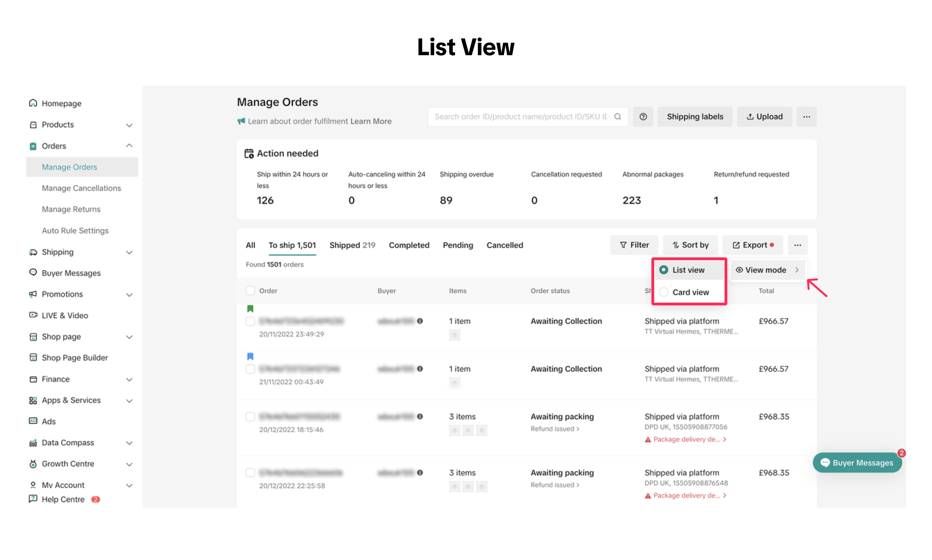This screenshot has width=932, height=560.
Task: Click the help question-mark icon near search
Action: coord(643,117)
